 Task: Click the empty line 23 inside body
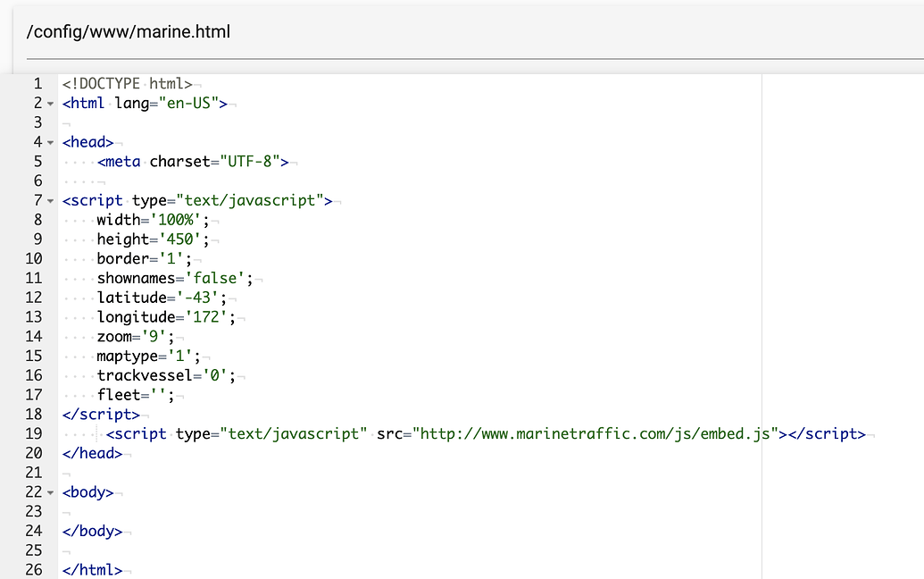tap(268, 512)
